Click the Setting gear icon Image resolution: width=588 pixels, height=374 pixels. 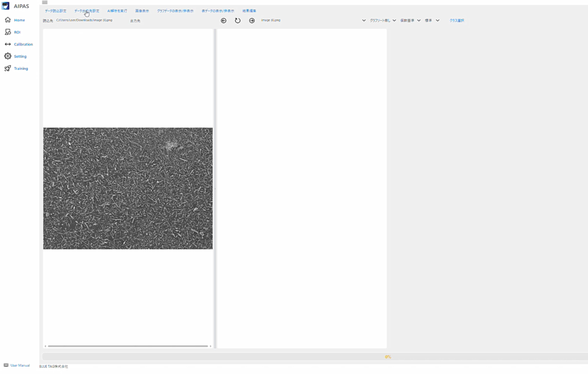click(x=7, y=56)
